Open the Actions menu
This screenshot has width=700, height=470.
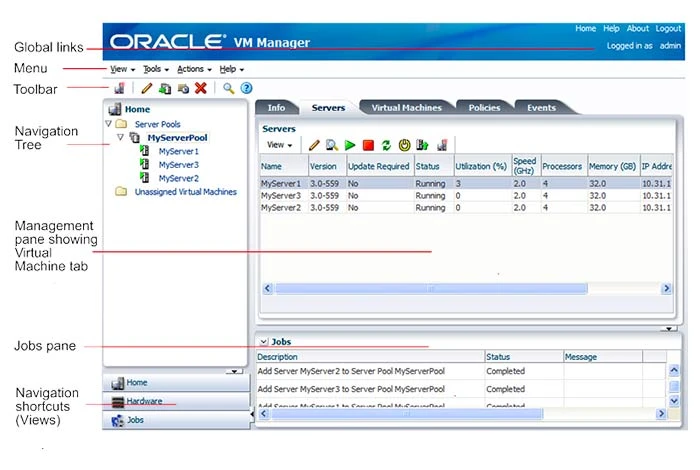click(194, 69)
